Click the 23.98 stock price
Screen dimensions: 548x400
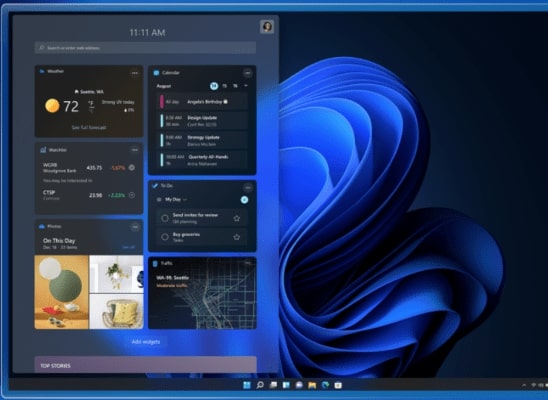(95, 195)
